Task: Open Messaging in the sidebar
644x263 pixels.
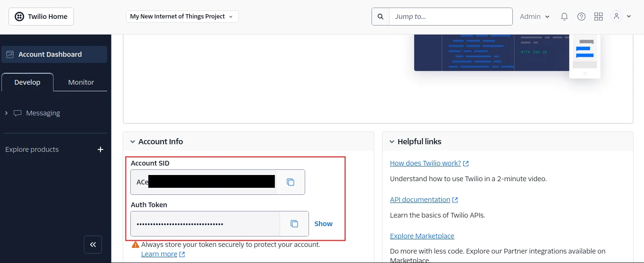Action: click(43, 113)
